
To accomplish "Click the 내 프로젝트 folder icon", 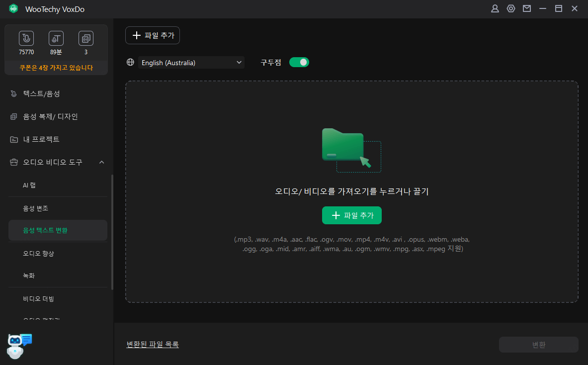I will tap(14, 139).
